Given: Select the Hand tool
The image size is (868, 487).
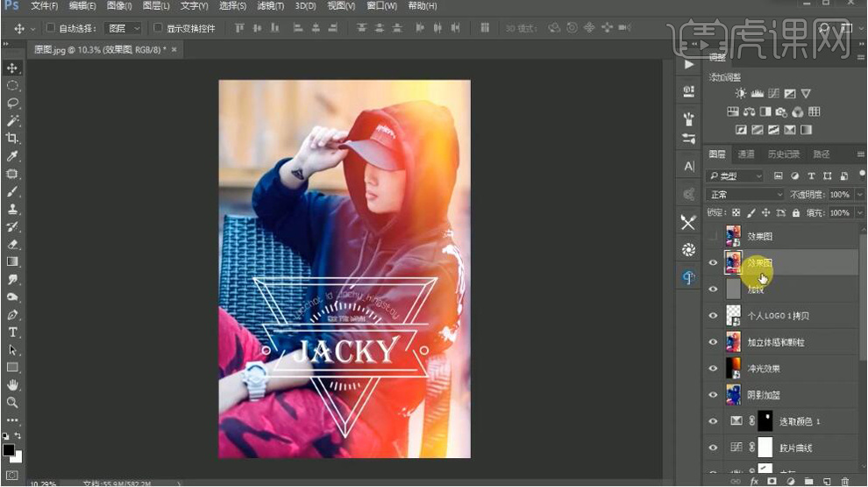Looking at the screenshot, I should [x=12, y=385].
